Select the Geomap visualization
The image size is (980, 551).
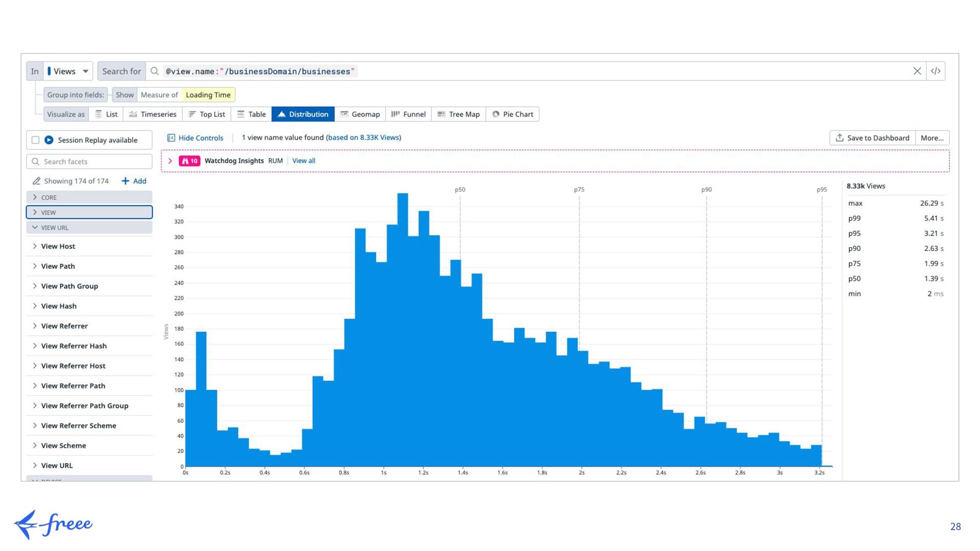360,114
